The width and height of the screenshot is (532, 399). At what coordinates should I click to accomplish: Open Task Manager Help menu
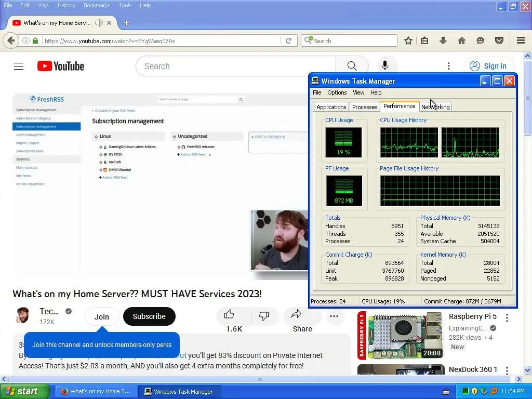[376, 92]
